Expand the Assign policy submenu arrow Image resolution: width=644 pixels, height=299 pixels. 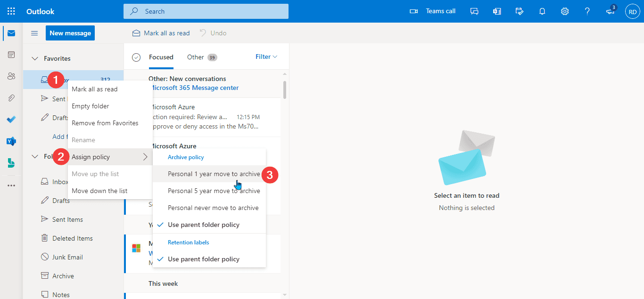(145, 157)
